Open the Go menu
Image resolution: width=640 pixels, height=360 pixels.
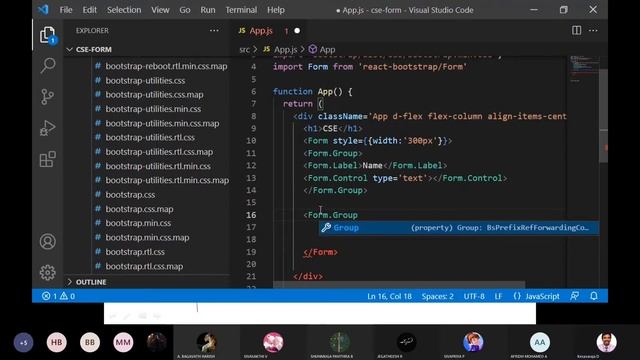tap(184, 10)
